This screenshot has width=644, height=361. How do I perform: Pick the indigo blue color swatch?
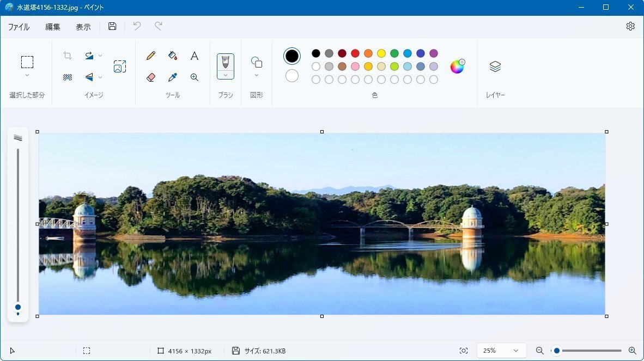(x=421, y=53)
